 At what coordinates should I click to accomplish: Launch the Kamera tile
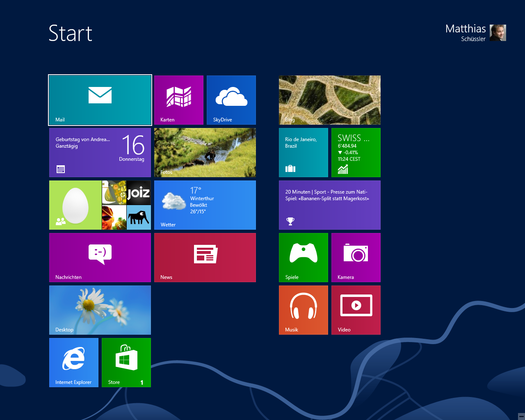[356, 258]
